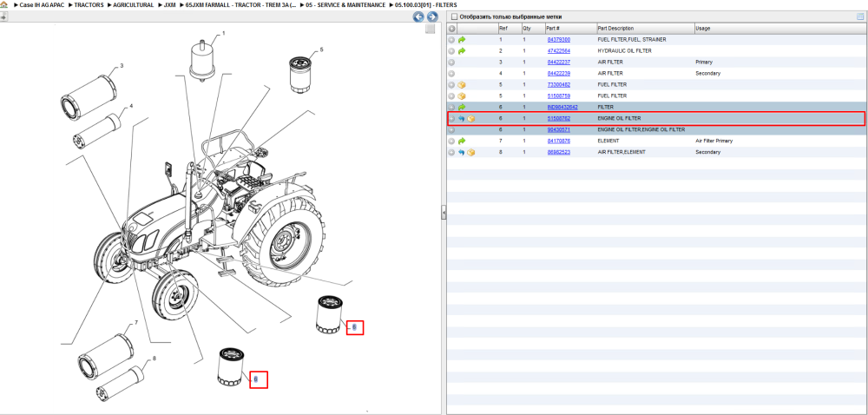The width and height of the screenshot is (868, 415).
Task: Click add-all circle icon in table header
Action: click(x=451, y=29)
